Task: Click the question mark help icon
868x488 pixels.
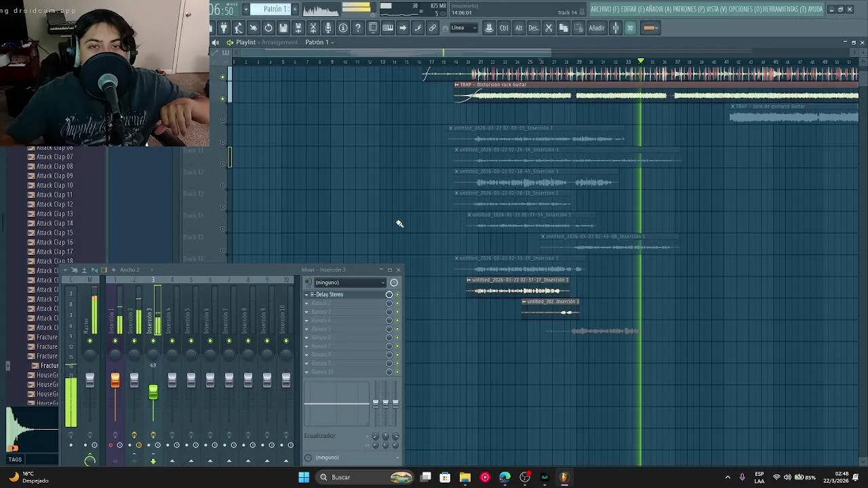Action: click(358, 28)
